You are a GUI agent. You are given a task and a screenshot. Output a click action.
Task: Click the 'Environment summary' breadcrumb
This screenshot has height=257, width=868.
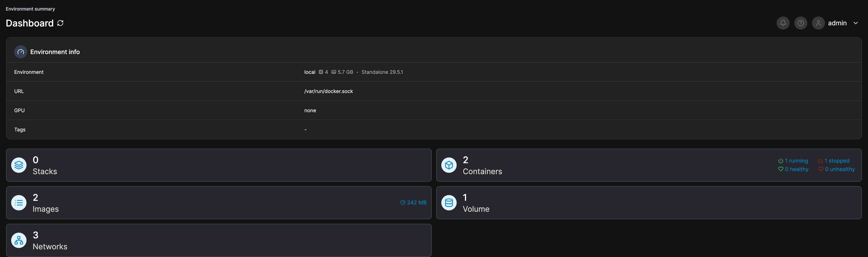30,9
